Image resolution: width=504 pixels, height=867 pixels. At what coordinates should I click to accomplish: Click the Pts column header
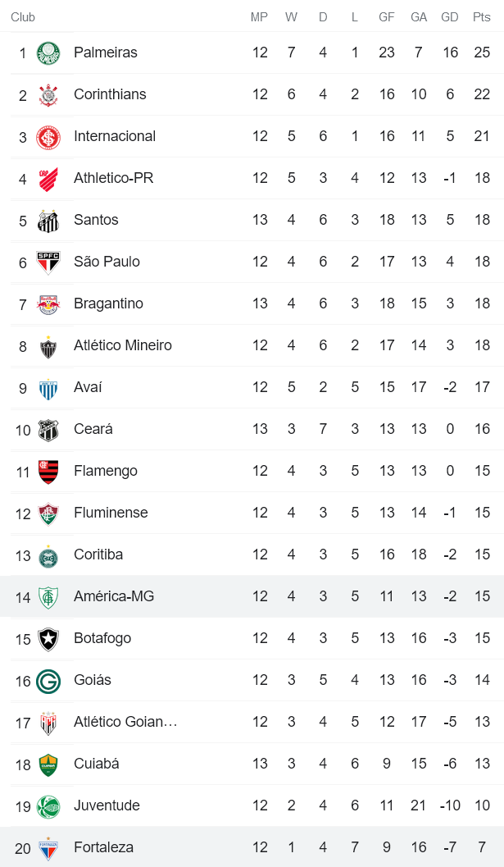[481, 17]
